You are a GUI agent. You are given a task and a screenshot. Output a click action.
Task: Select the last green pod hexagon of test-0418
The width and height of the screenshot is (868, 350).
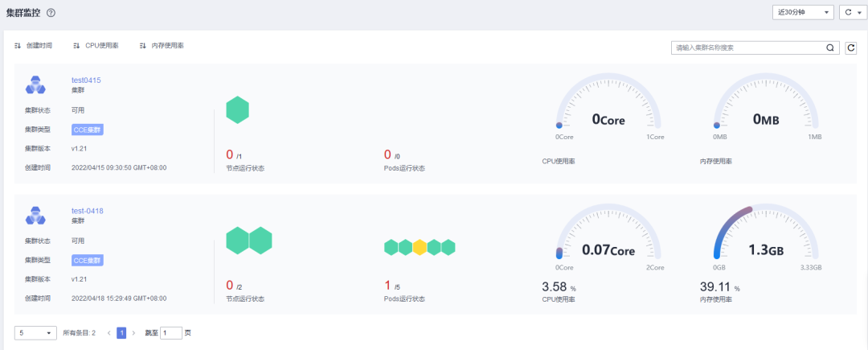[448, 247]
